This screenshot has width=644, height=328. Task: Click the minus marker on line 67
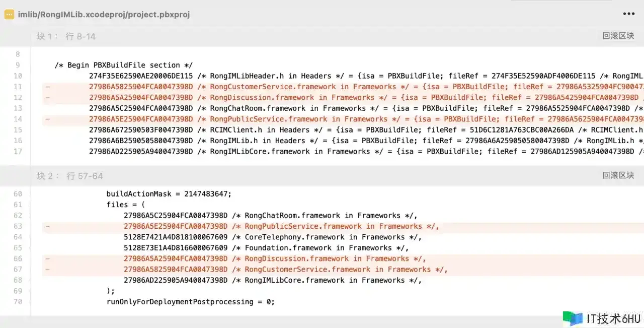[47, 270]
